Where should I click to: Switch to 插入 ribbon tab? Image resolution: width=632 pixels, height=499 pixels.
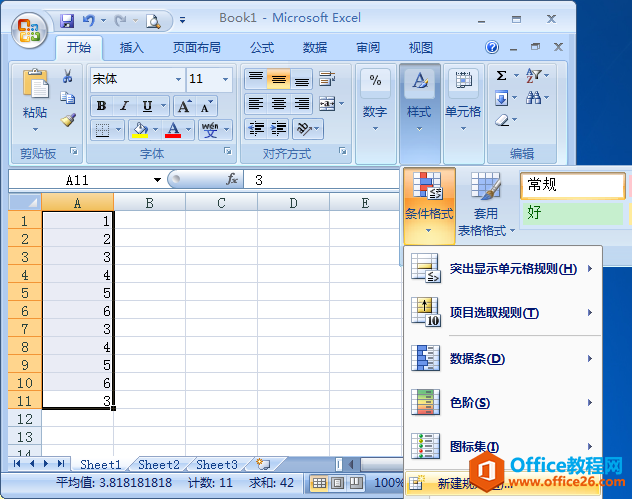[x=131, y=48]
